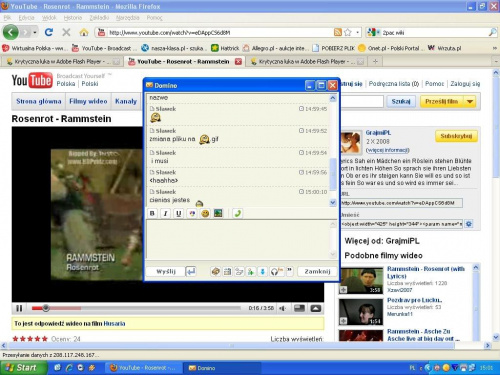Toggle bold formatting in Domino chat
The width and height of the screenshot is (500, 375).
click(152, 213)
